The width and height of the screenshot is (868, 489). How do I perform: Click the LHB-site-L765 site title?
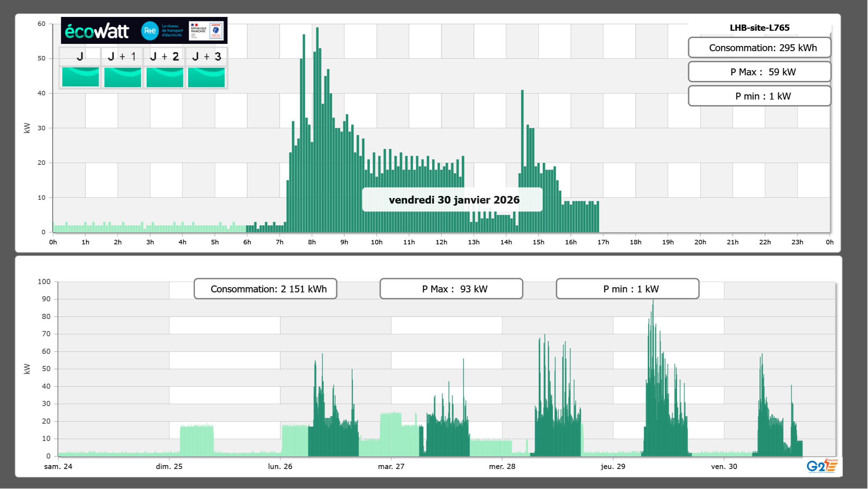pyautogui.click(x=759, y=28)
